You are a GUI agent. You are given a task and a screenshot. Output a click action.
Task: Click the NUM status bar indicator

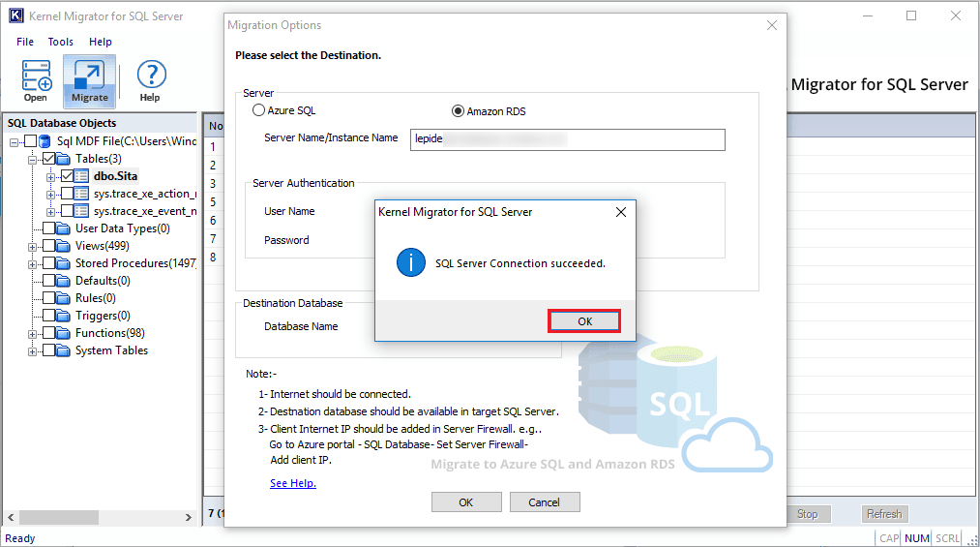pyautogui.click(x=917, y=538)
